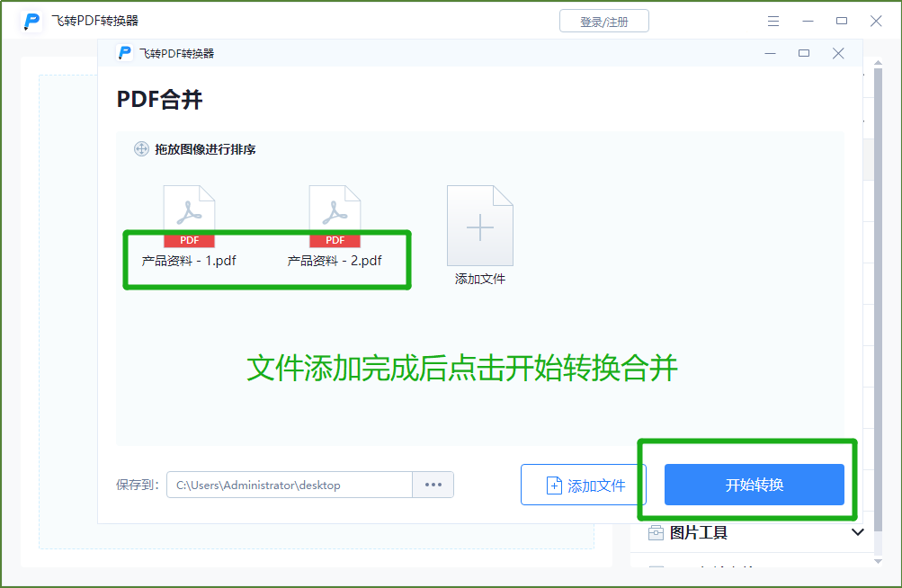Click the drag-to-sort move icon
The image size is (902, 588).
click(141, 149)
